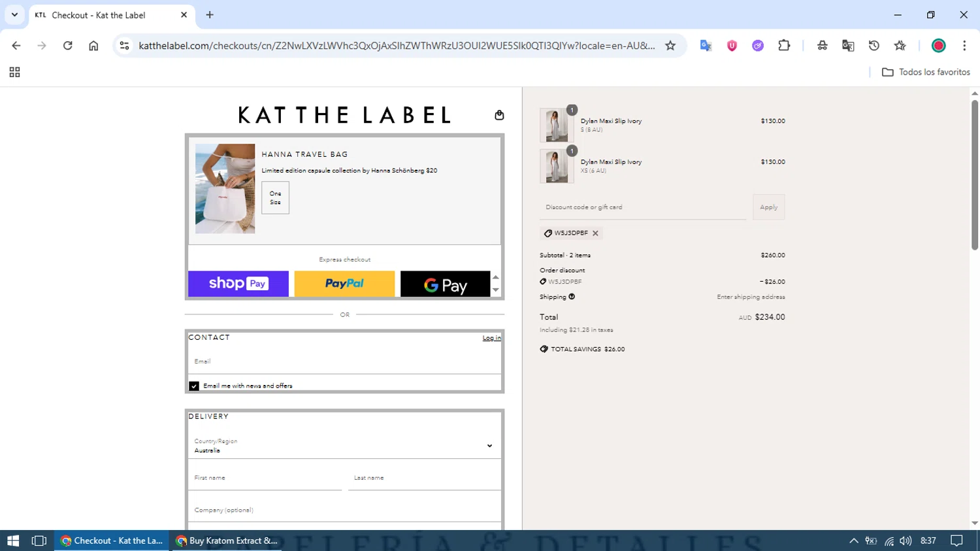Screen dimensions: 980x551
Task: Click the Including $21.28 in taxes text
Action: (576, 330)
